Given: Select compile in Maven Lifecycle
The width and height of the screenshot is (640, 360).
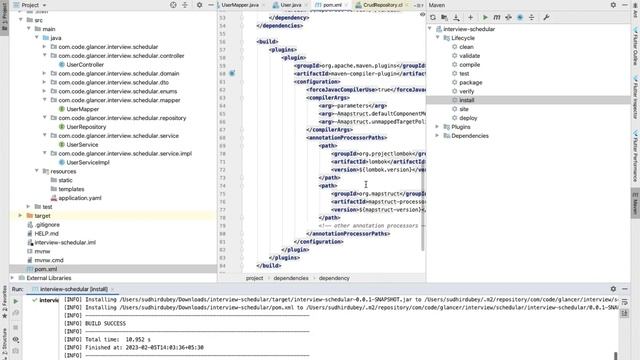Looking at the screenshot, I should pyautogui.click(x=469, y=65).
